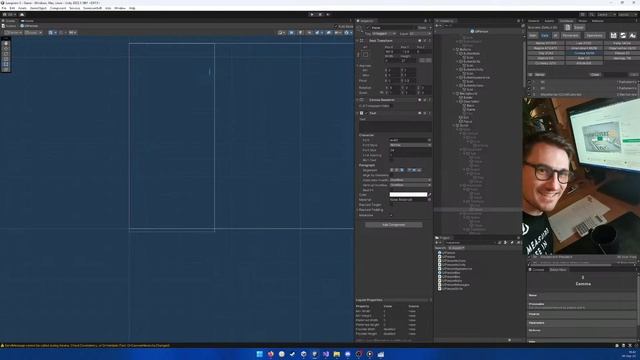640x360 pixels.
Task: Click the Font Size input field
Action: (410, 150)
